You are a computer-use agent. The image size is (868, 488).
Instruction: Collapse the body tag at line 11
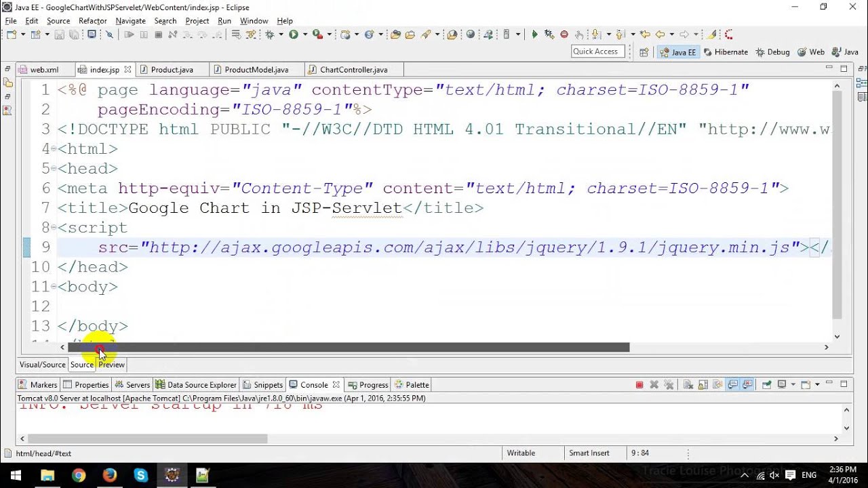pos(55,288)
